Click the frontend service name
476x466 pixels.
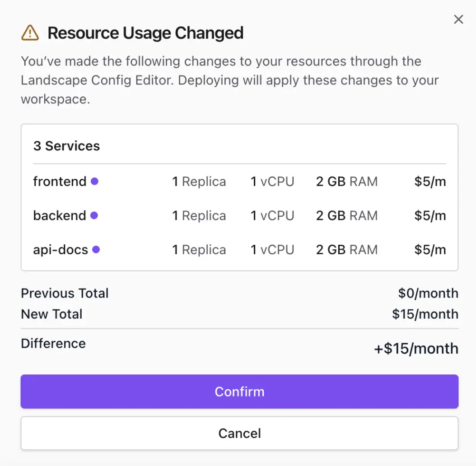tap(60, 182)
